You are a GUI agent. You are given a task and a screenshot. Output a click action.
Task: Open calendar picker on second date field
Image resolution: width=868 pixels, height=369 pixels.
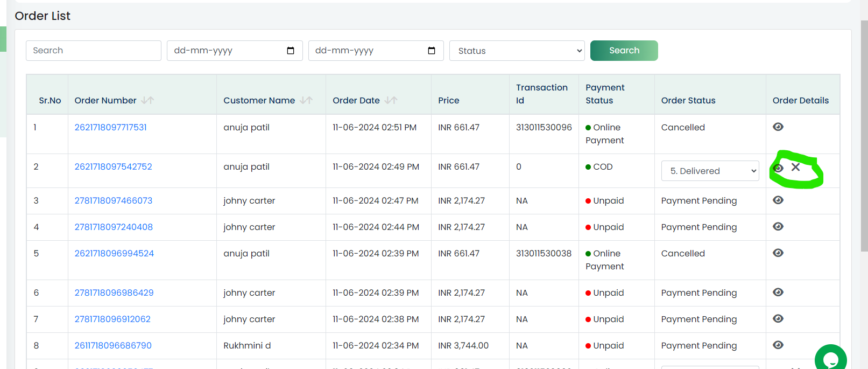point(432,51)
